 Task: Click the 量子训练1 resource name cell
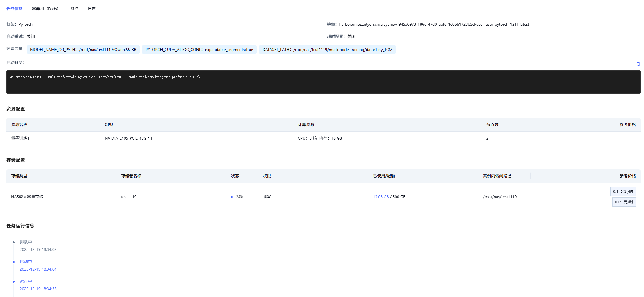[x=20, y=138]
